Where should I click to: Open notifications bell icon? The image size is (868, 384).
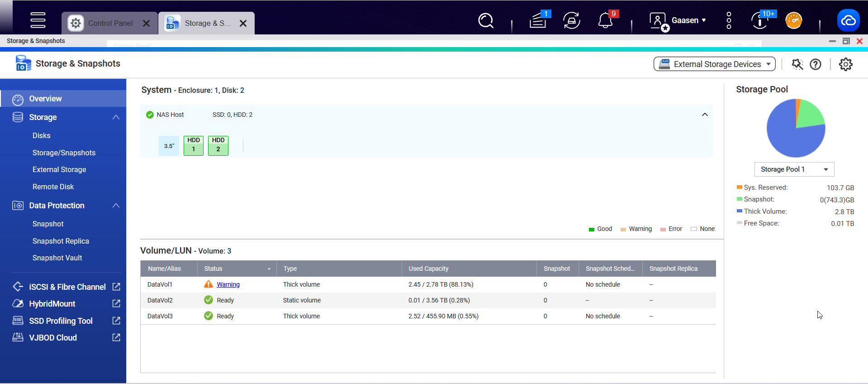pyautogui.click(x=605, y=21)
